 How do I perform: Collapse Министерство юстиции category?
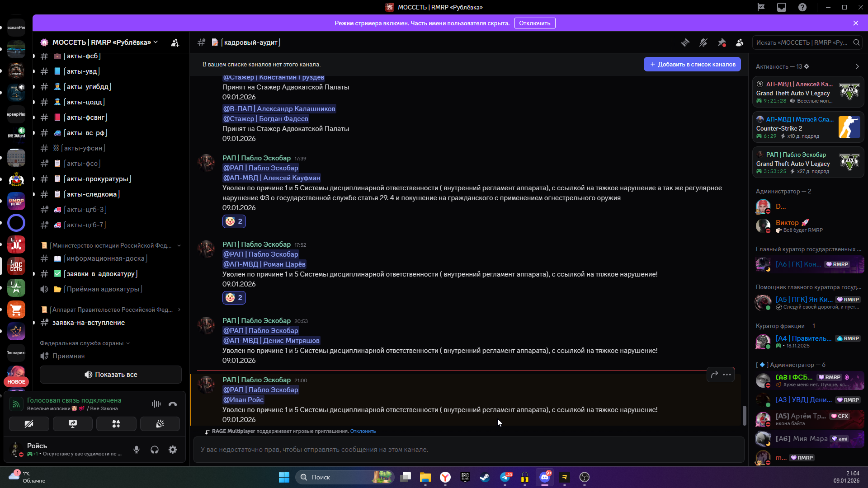(111, 245)
